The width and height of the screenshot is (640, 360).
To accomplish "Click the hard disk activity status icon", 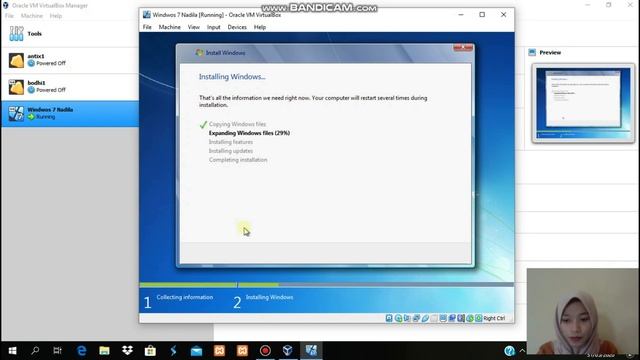I will click(x=389, y=318).
